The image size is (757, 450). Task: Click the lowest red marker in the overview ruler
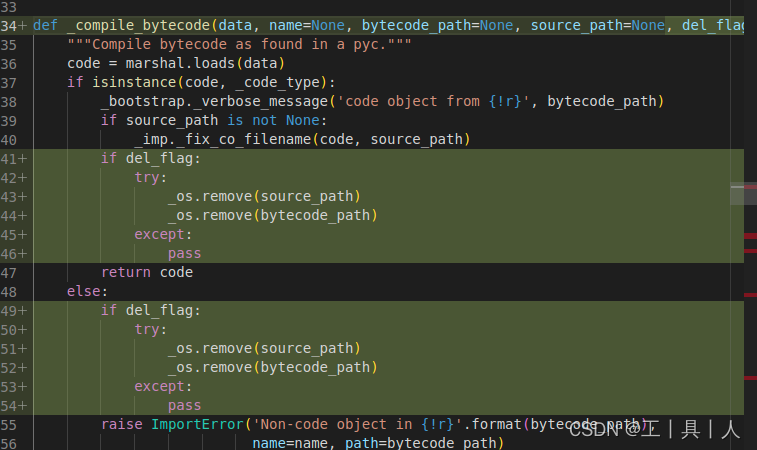(749, 377)
